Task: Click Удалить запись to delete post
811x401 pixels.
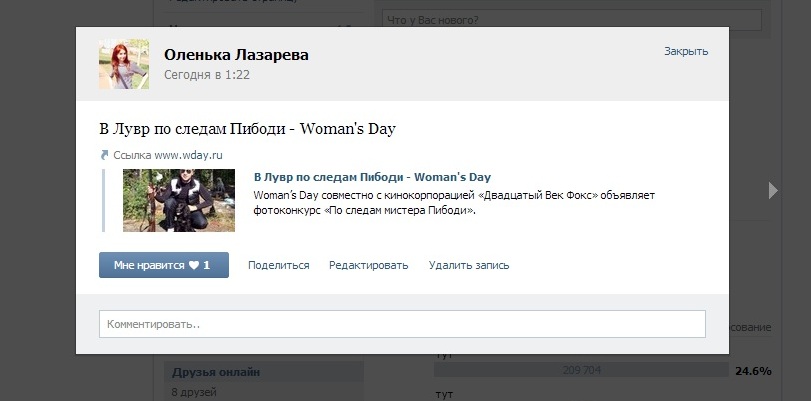Action: pos(469,265)
